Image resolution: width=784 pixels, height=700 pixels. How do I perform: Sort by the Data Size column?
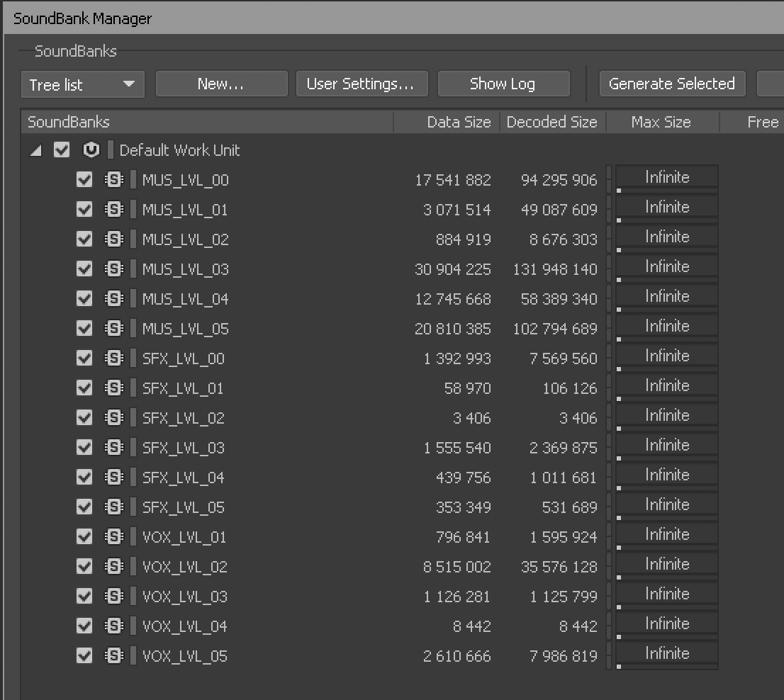[x=447, y=122]
